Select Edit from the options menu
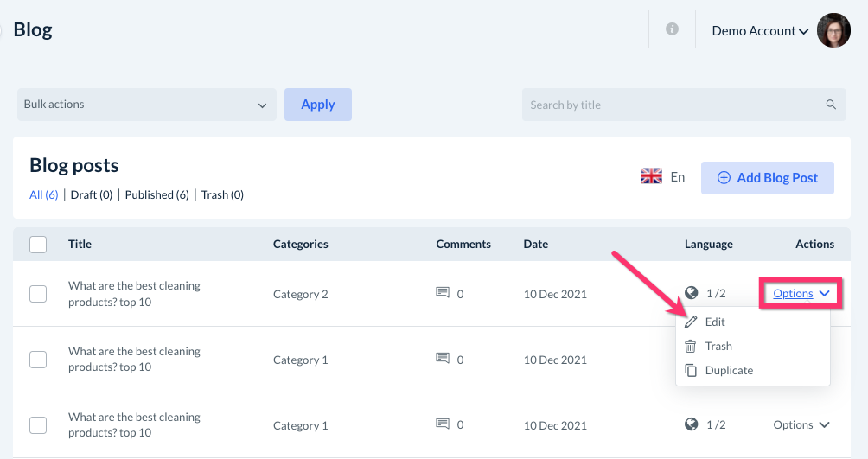The width and height of the screenshot is (868, 459). [714, 322]
